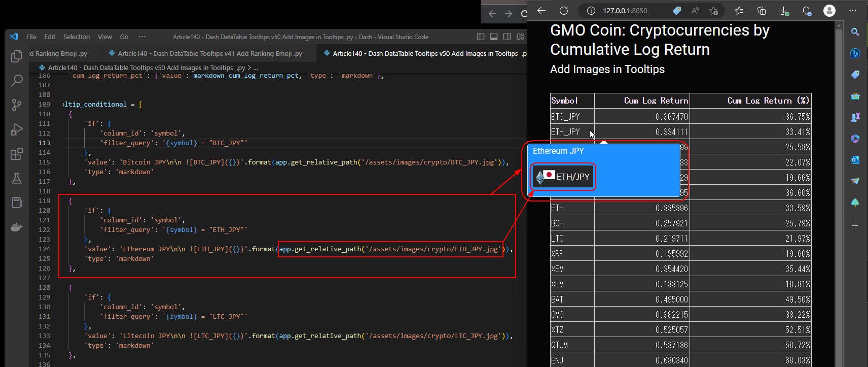Click forward arrow in background browser window
The width and height of the screenshot is (868, 367).
pyautogui.click(x=509, y=14)
